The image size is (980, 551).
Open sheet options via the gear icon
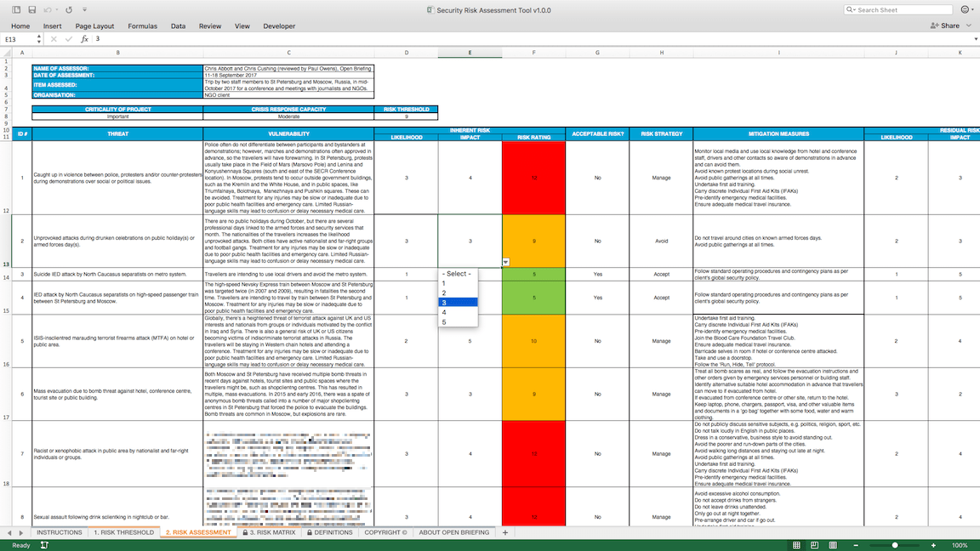pyautogui.click(x=966, y=9)
